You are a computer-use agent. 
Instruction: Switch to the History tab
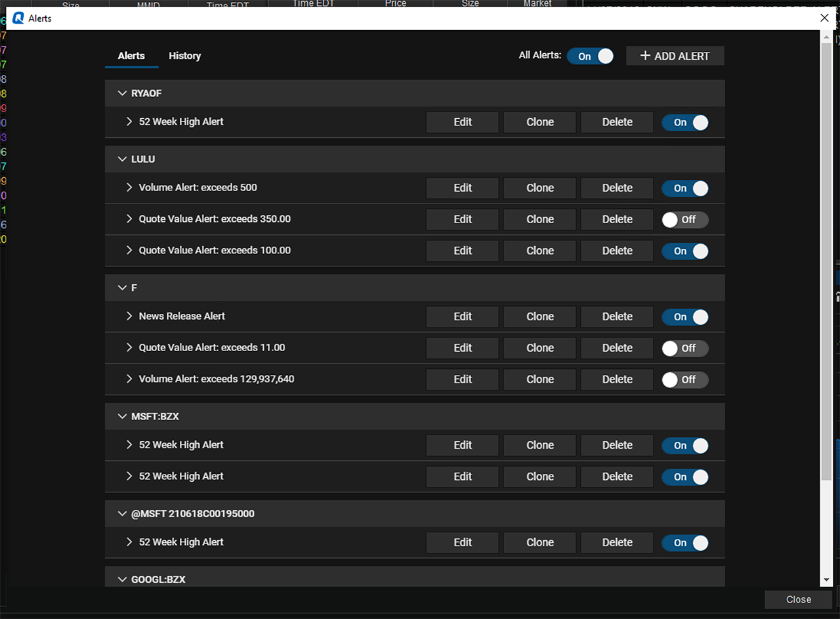[184, 56]
